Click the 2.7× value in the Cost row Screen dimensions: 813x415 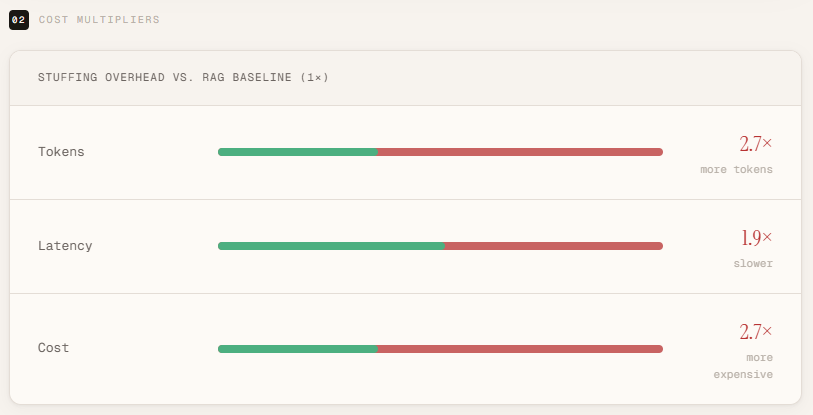coord(755,331)
